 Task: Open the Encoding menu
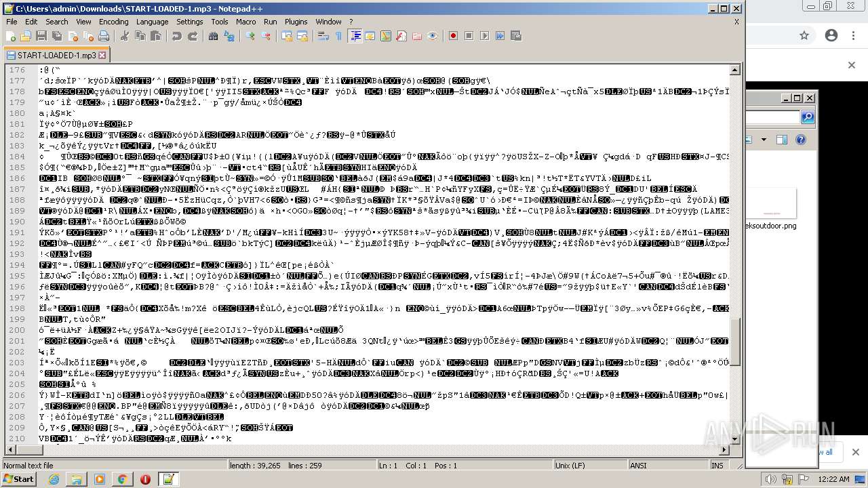pyautogui.click(x=113, y=22)
